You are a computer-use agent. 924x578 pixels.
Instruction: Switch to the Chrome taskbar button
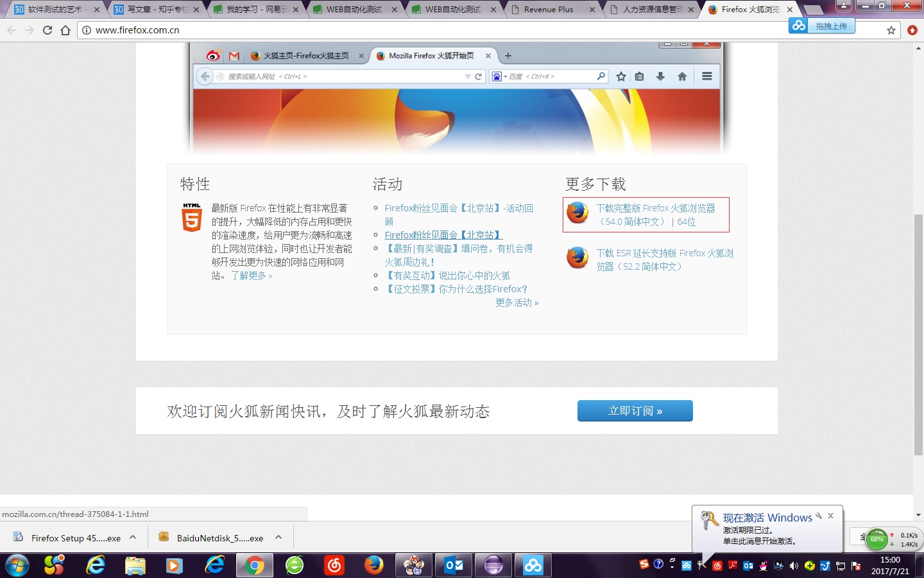point(254,566)
